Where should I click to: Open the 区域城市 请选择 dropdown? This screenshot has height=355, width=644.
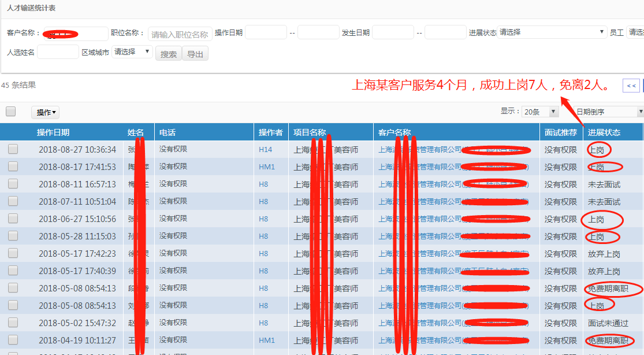(132, 52)
